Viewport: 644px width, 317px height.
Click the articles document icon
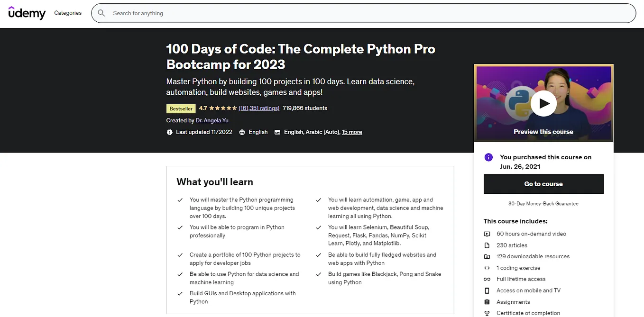tap(487, 245)
